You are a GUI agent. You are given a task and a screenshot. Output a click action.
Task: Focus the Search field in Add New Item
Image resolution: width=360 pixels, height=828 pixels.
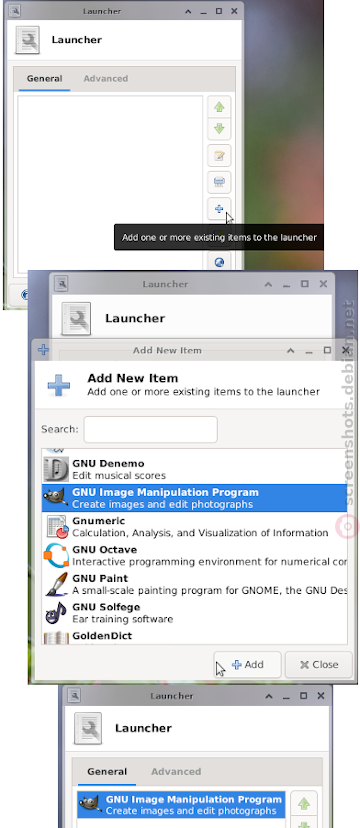click(150, 429)
